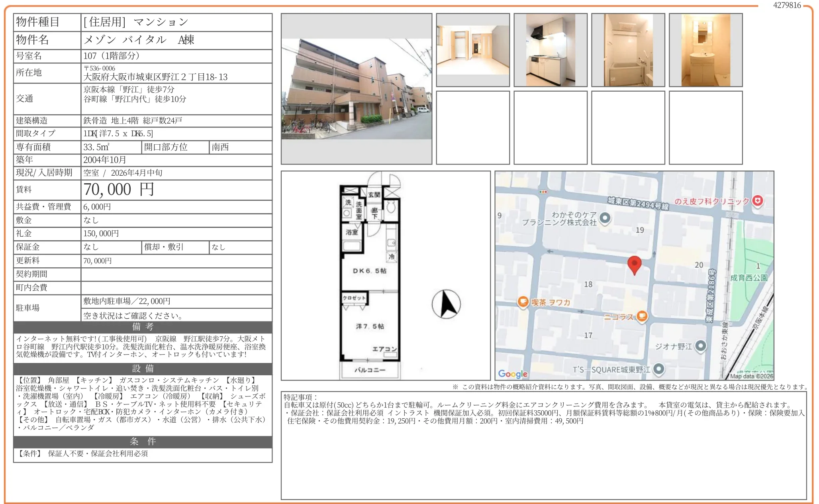Click the 喫茶 ヲワカ cafe marker icon
The height and width of the screenshot is (504, 819).
(x=523, y=302)
